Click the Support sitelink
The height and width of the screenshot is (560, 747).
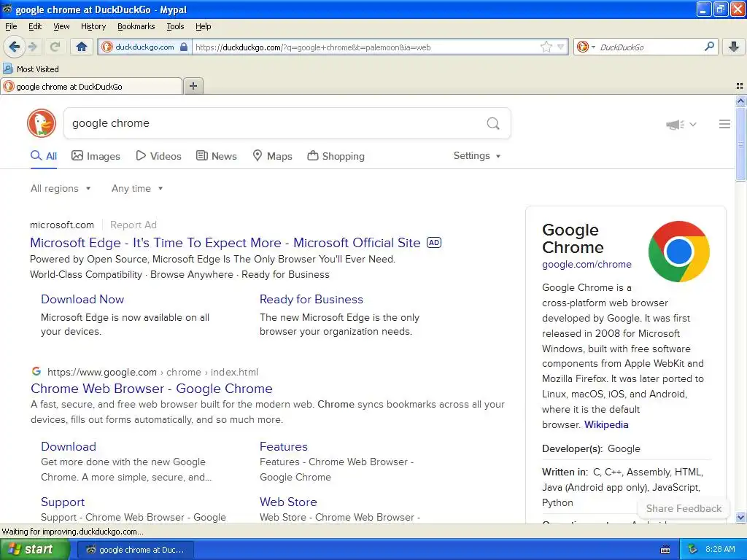click(63, 502)
